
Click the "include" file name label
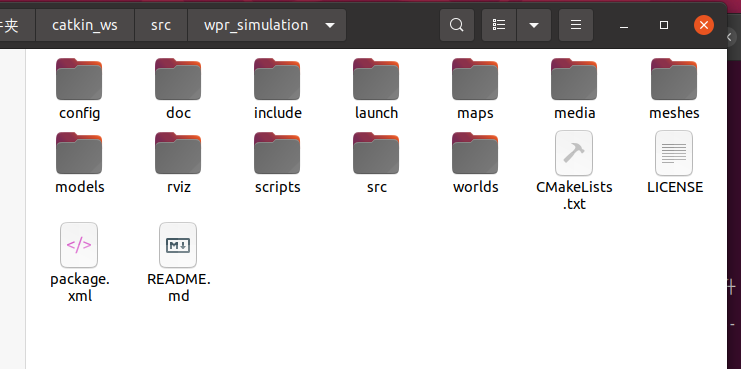point(278,113)
